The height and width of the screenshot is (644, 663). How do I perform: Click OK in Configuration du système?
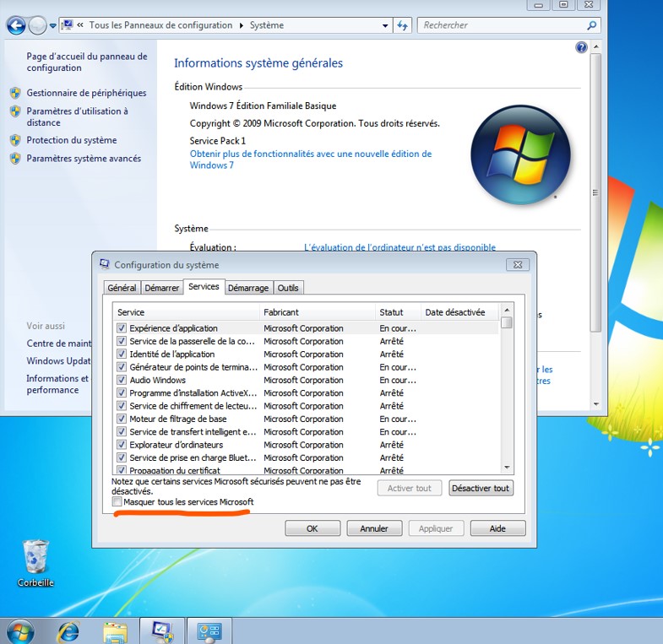point(312,528)
